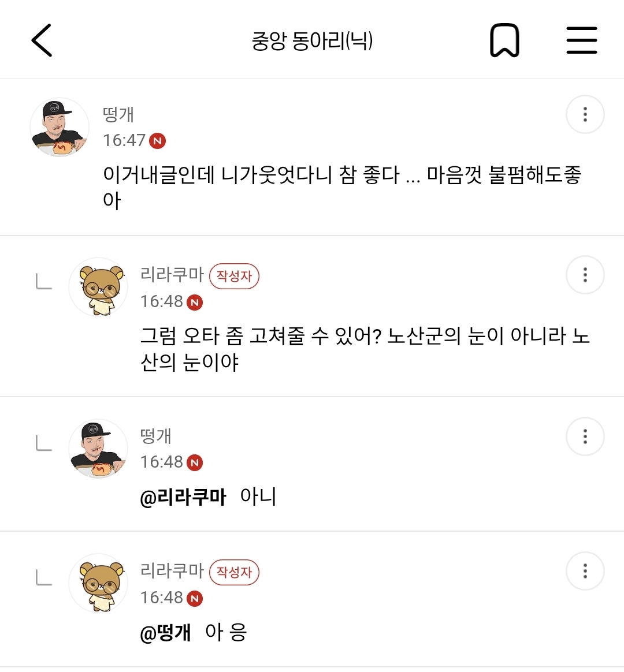Open options for 리라쿠마's 오타 reply
Screen dimensions: 624x672
click(585, 275)
